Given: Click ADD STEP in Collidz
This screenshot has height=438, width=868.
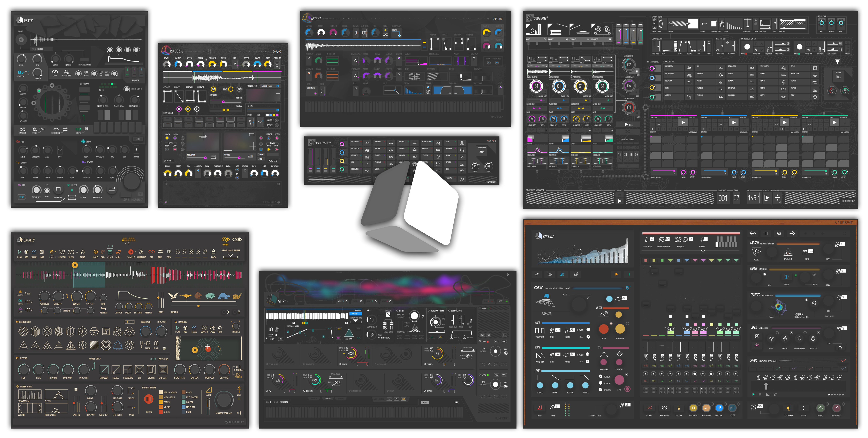Looking at the screenshot, I should [x=679, y=408].
